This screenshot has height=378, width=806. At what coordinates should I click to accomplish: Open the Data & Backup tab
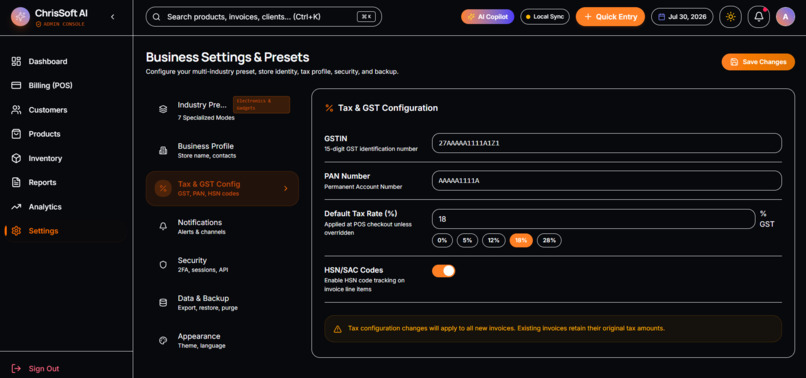click(223, 302)
